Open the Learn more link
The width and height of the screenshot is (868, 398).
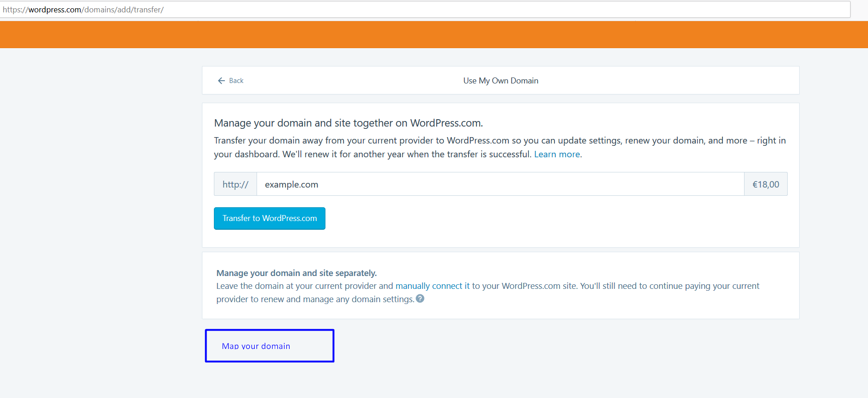557,154
